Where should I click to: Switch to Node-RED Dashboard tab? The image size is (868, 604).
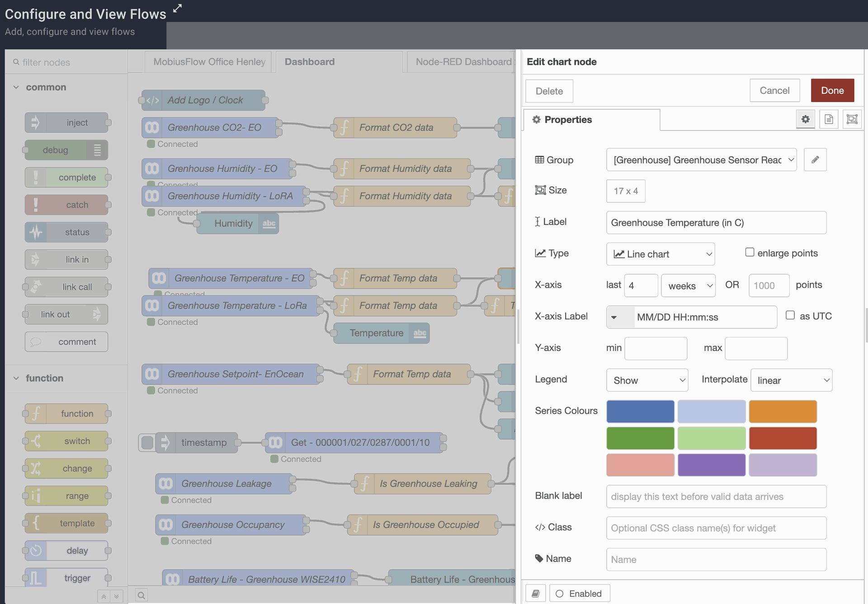(x=463, y=62)
